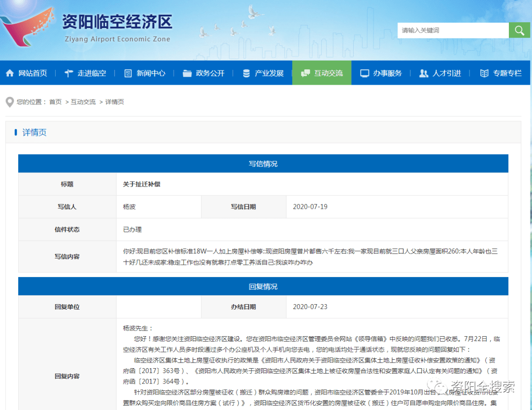Click the book icon beside 专题专栏
532x410 pixels.
(484, 72)
